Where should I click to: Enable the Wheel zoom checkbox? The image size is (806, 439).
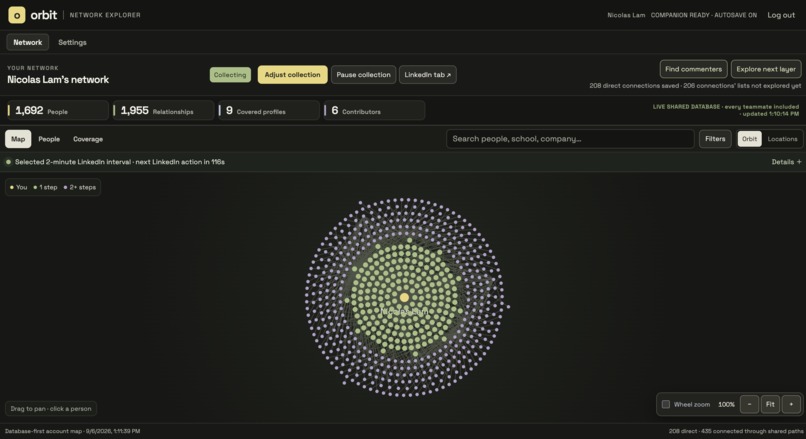click(x=666, y=404)
